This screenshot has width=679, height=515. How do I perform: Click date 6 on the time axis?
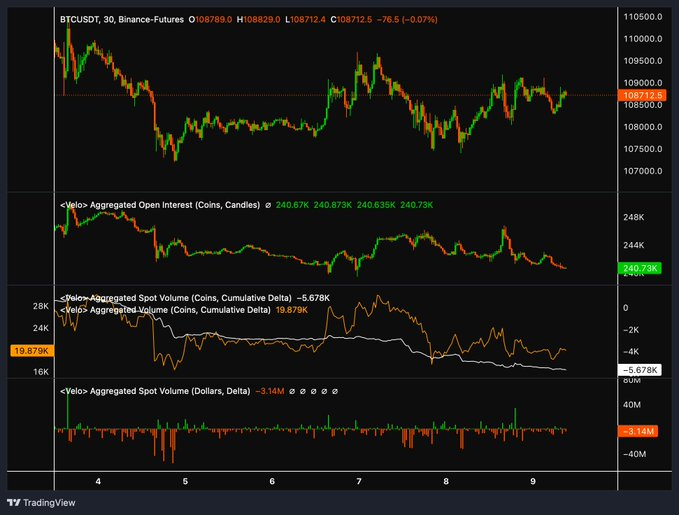(272, 481)
